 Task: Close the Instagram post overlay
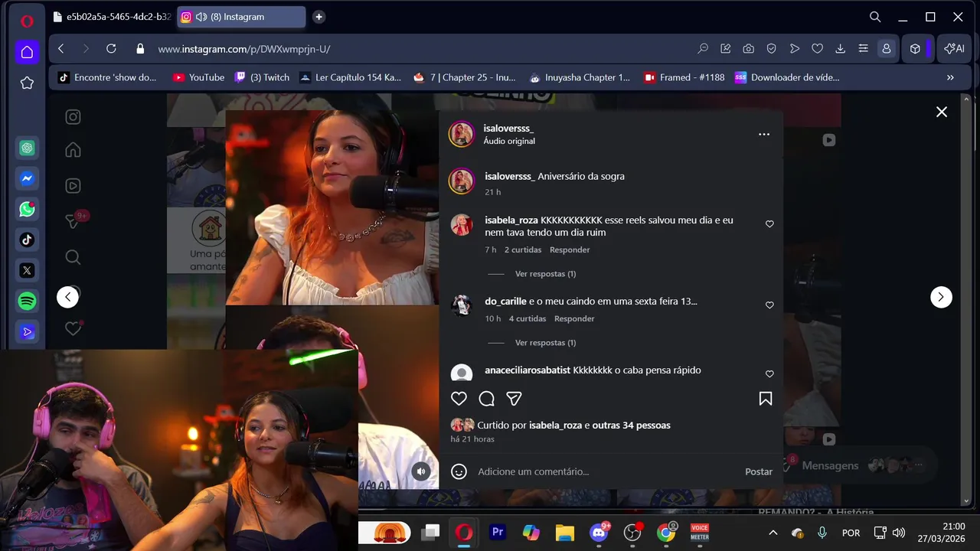tap(942, 112)
